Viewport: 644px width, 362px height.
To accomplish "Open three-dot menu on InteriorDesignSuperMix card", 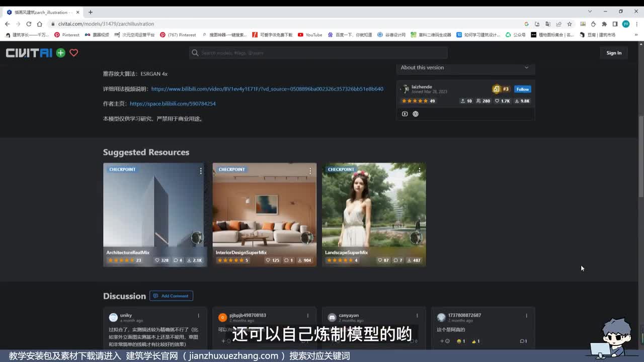I will point(310,171).
